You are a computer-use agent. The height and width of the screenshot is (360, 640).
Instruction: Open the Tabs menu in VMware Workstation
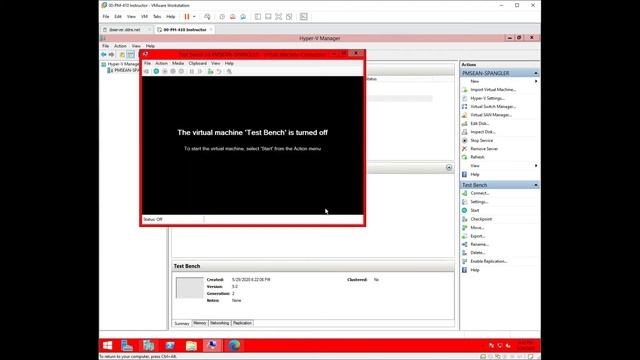157,17
